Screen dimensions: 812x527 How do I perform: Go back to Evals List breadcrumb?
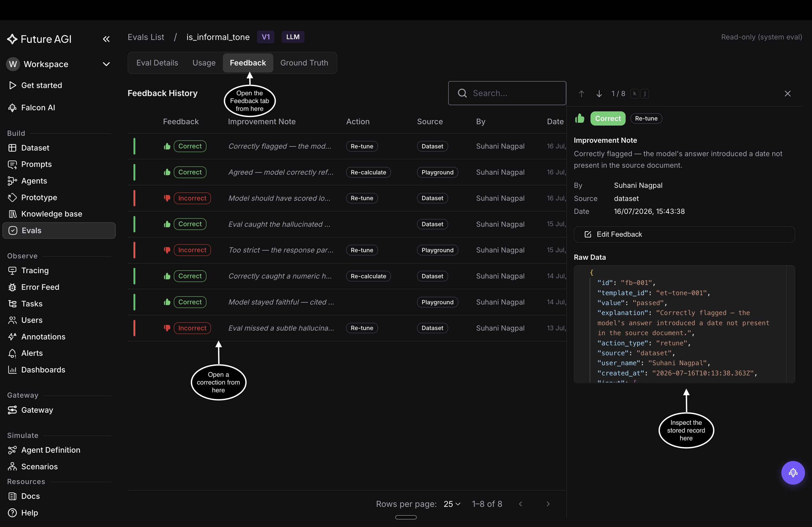coord(146,37)
